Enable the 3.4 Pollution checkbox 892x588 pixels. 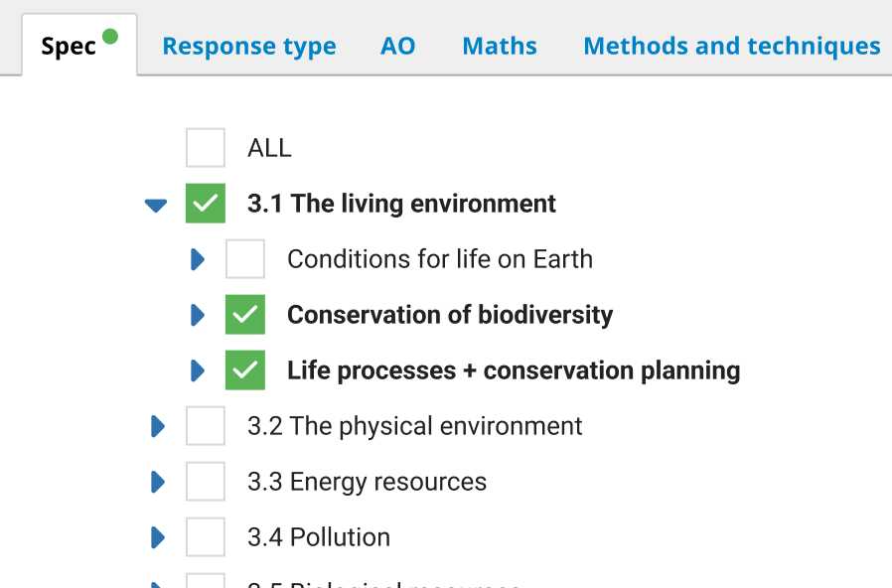(206, 537)
